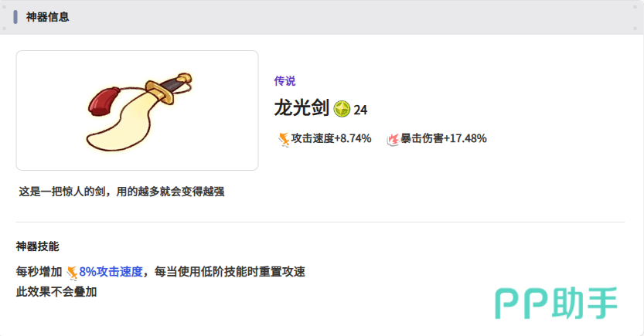Open the 8%攻击速度 blue link
Image resolution: width=644 pixels, height=336 pixels.
click(x=111, y=272)
